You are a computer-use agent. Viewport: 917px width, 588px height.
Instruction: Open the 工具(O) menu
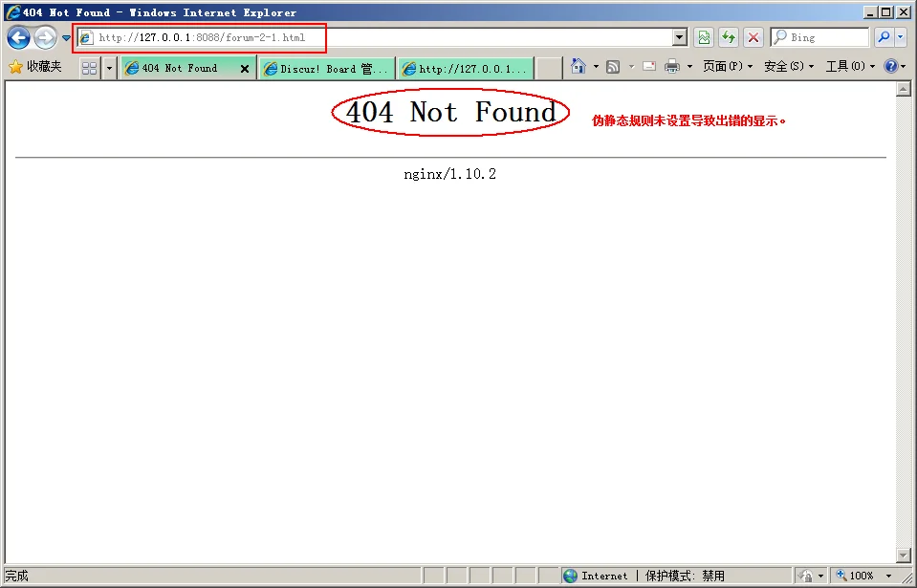[x=850, y=66]
